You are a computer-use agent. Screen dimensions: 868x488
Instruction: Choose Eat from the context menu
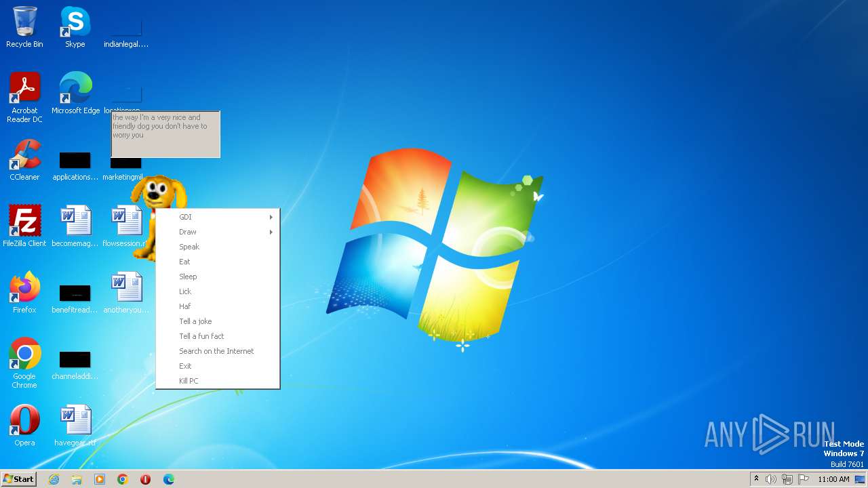218,262
